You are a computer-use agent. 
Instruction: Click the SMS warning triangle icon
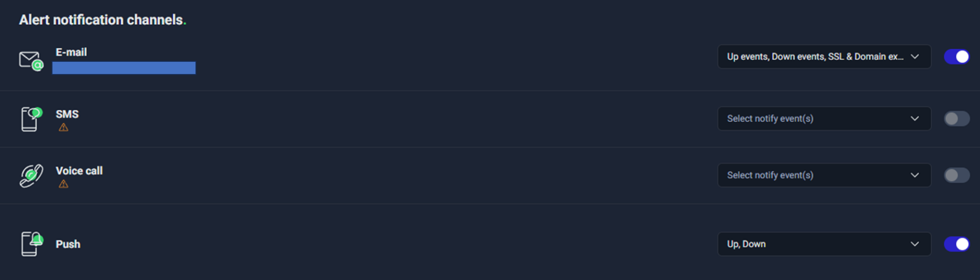[x=63, y=127]
